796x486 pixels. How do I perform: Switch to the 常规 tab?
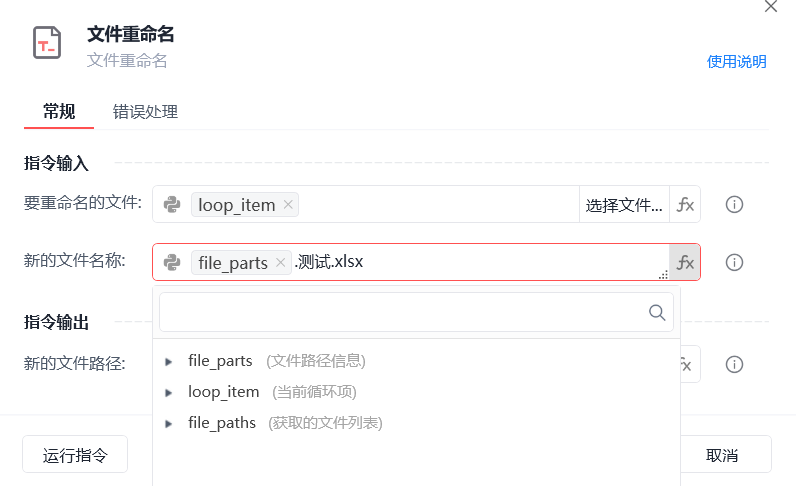point(58,112)
